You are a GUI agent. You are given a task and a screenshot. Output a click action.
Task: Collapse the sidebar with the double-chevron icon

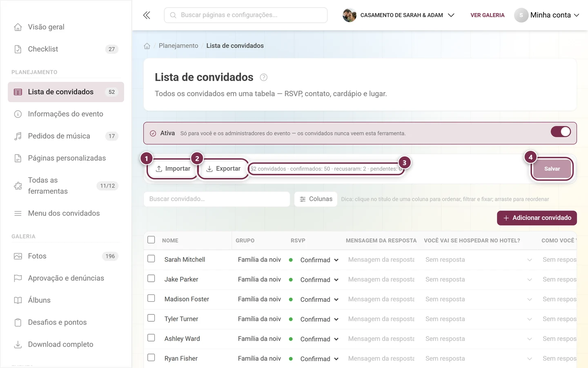point(147,15)
